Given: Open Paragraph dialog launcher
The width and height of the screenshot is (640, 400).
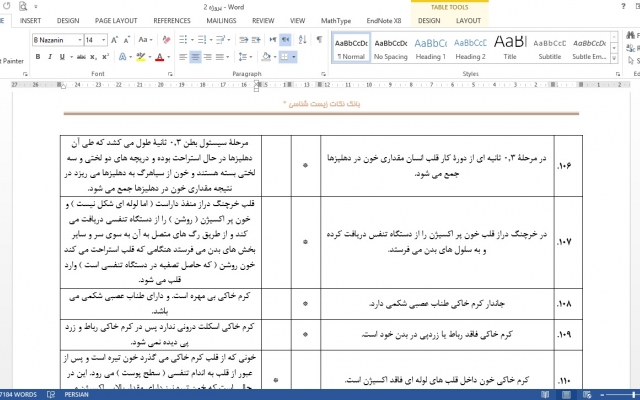Looking at the screenshot, I should coord(323,74).
